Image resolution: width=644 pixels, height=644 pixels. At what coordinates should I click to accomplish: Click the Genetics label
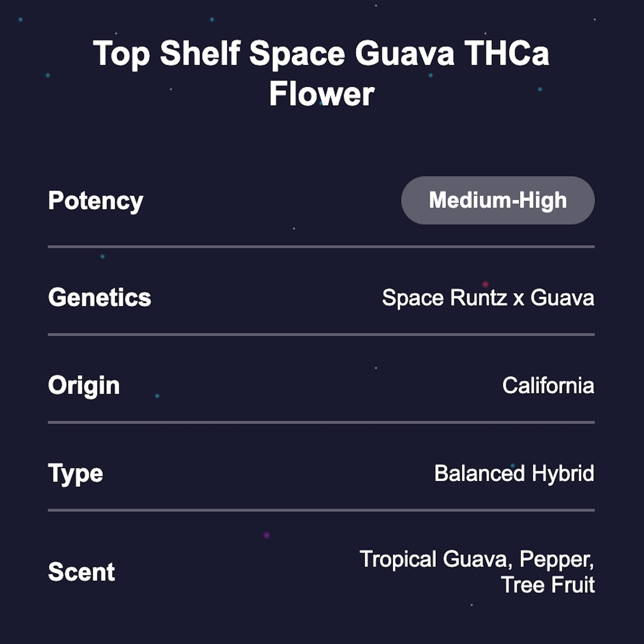click(100, 297)
